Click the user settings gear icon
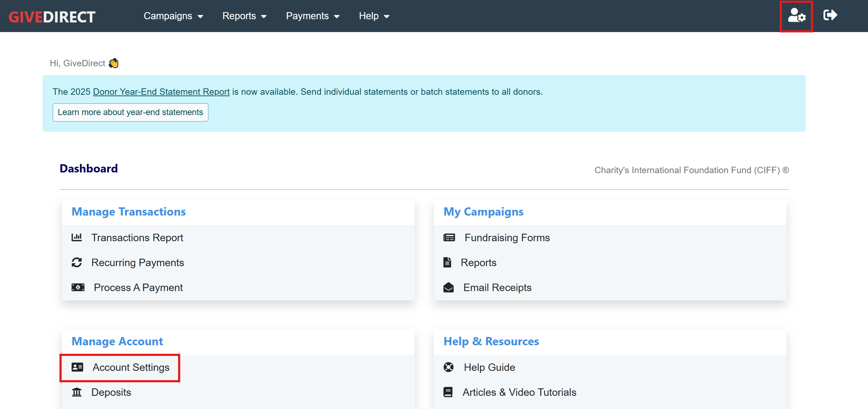868x409 pixels. point(796,16)
